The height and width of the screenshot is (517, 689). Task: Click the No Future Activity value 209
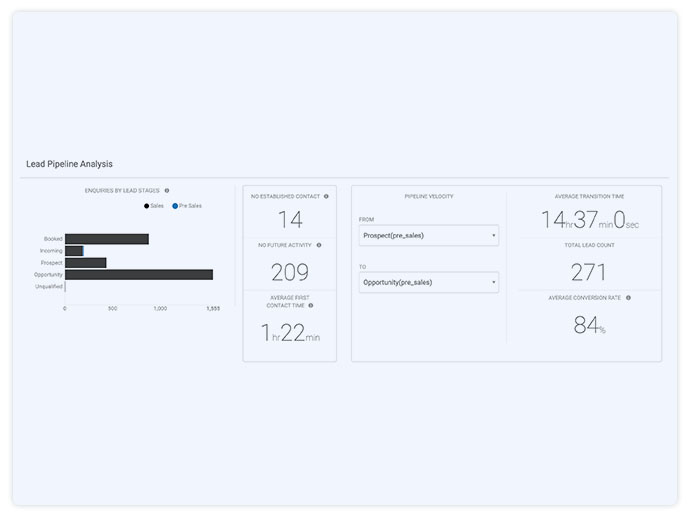[x=290, y=272]
